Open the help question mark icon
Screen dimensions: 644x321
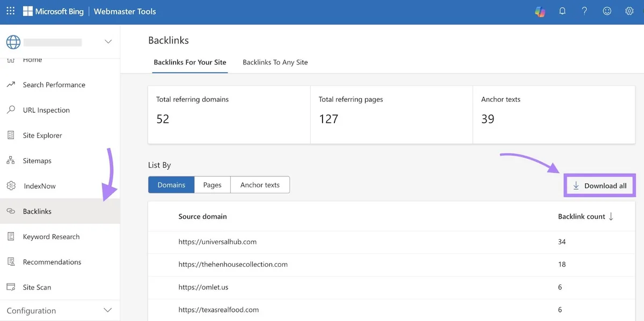[x=584, y=11]
